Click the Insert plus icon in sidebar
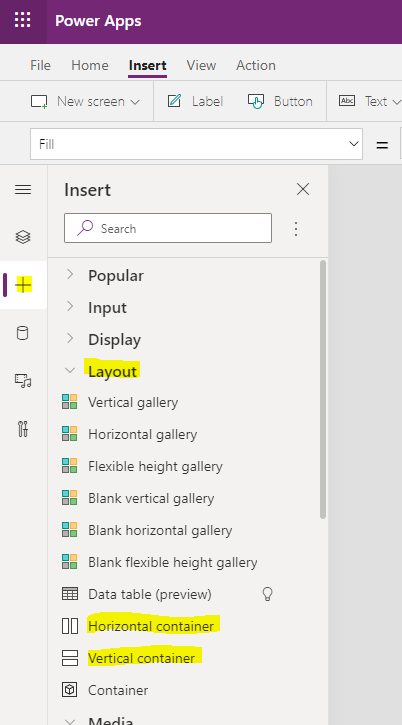Viewport: 402px width, 725px height. click(x=23, y=285)
